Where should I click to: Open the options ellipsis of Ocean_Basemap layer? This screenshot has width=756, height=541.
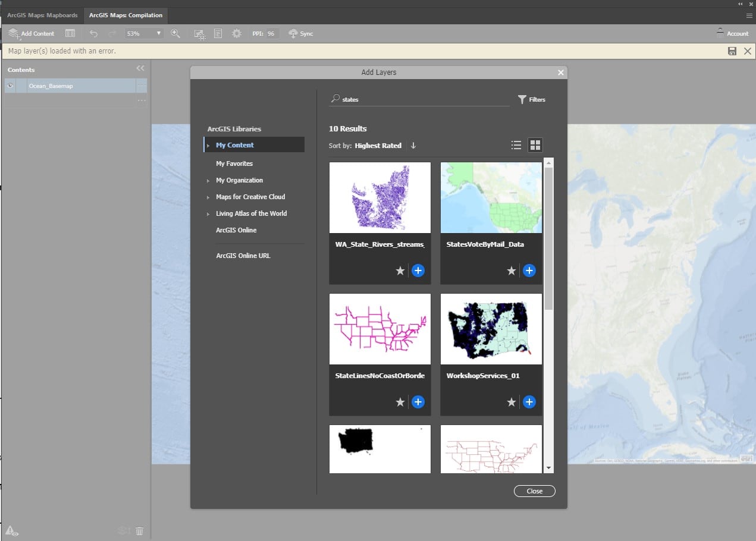coord(142,86)
